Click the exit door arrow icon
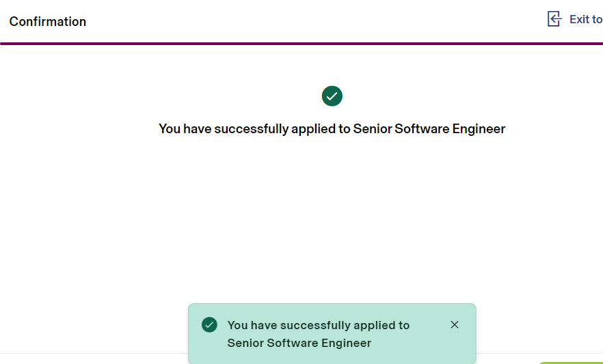 (x=554, y=19)
